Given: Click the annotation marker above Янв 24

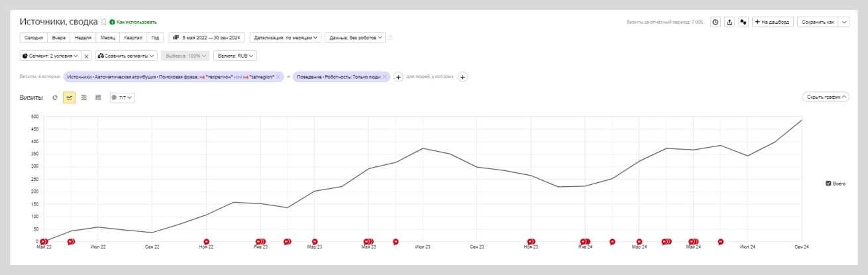Looking at the screenshot, I should click(585, 242).
